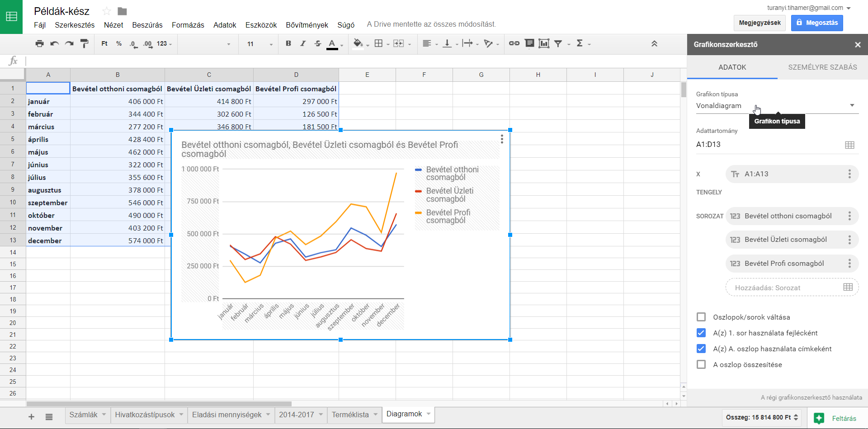Click the paint format roller icon
Screen dimensions: 868x429
(x=84, y=44)
